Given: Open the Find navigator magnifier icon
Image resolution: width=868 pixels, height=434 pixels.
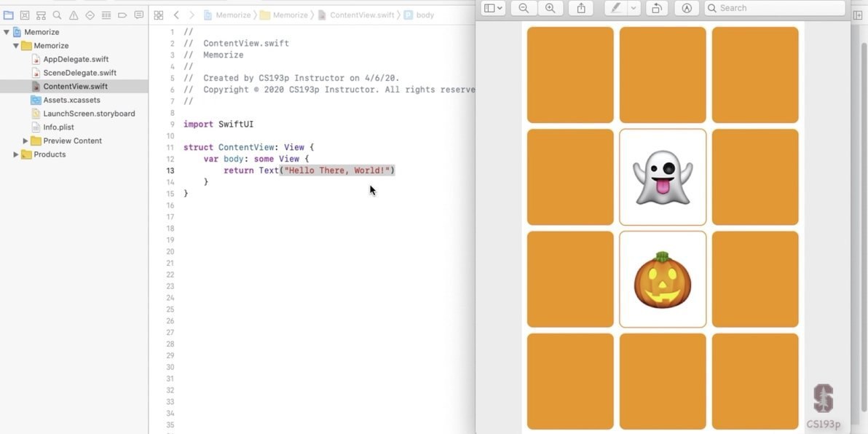Looking at the screenshot, I should (57, 15).
